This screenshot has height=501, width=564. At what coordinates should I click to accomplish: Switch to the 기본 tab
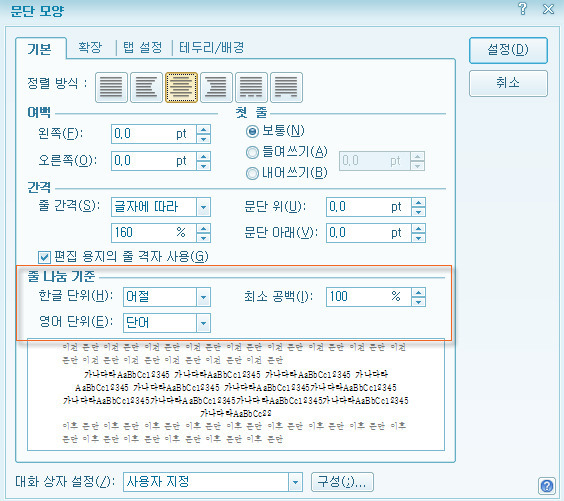[x=40, y=49]
